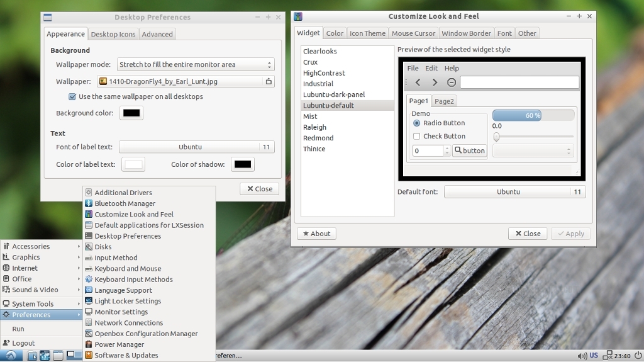Click the power button tray icon
Viewport: 644px width, 362px height.
[638, 356]
